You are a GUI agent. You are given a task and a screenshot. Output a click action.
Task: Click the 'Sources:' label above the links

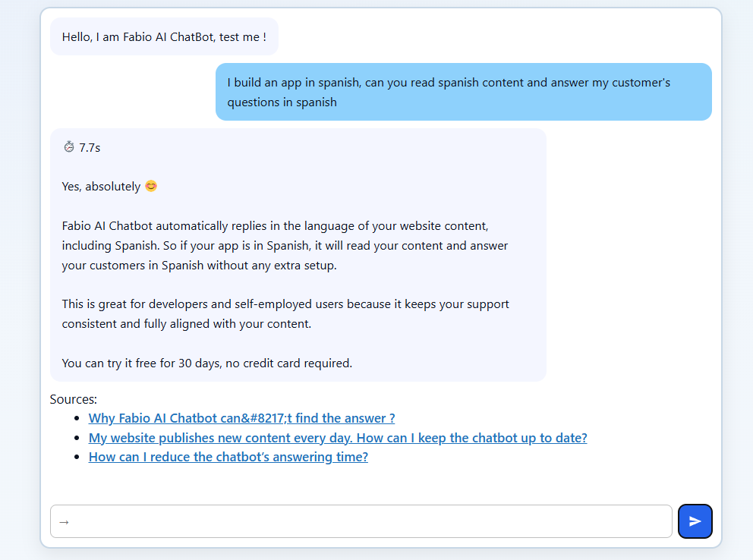[x=73, y=398]
